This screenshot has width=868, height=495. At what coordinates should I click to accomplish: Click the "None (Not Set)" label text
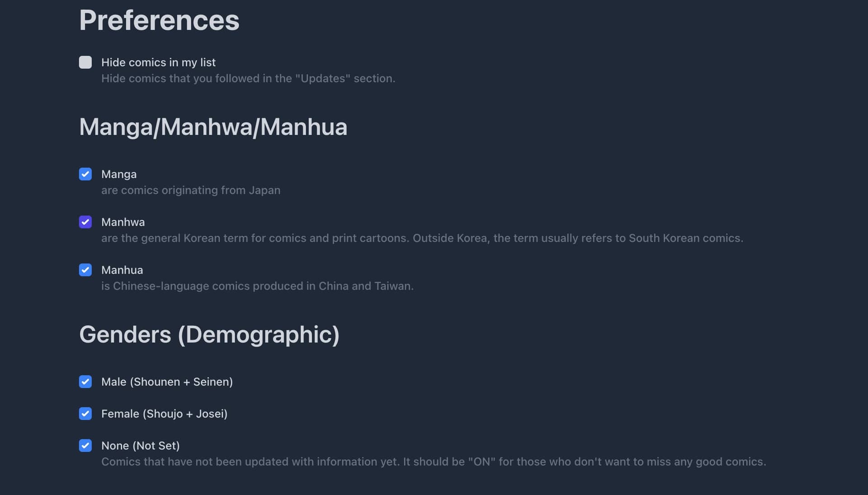coord(140,446)
